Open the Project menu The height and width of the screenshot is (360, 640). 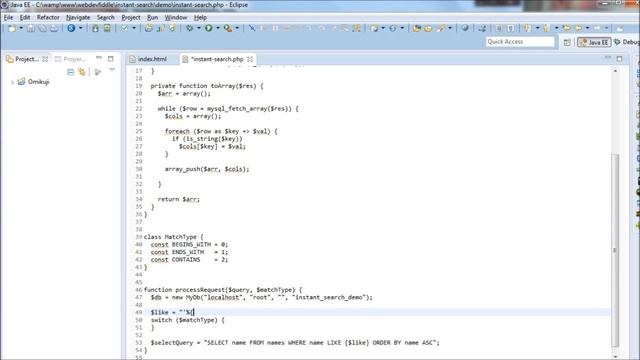point(131,18)
